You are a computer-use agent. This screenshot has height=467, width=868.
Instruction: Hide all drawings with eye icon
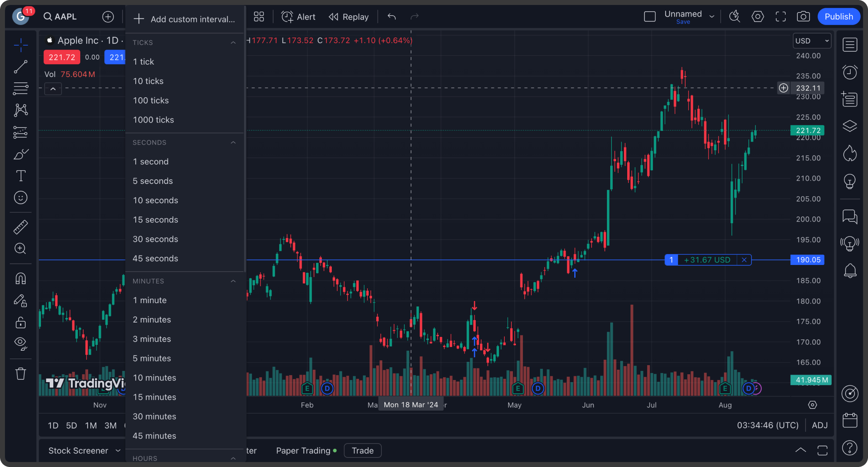tap(21, 344)
